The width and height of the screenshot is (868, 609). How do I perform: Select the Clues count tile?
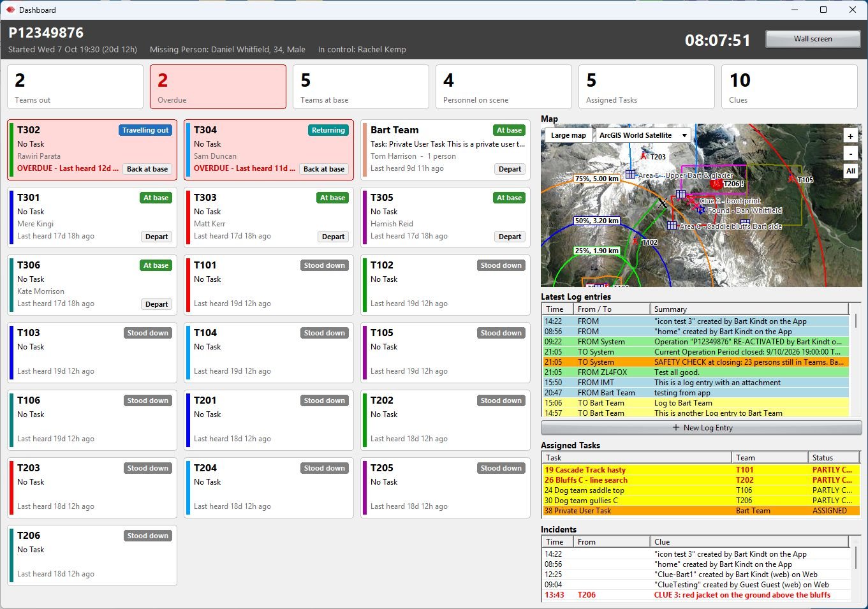pyautogui.click(x=790, y=87)
